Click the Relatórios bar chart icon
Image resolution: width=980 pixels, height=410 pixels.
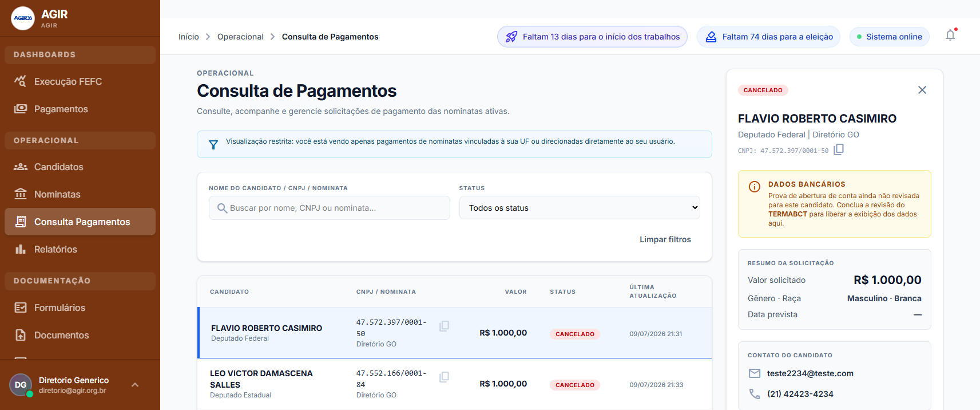21,249
